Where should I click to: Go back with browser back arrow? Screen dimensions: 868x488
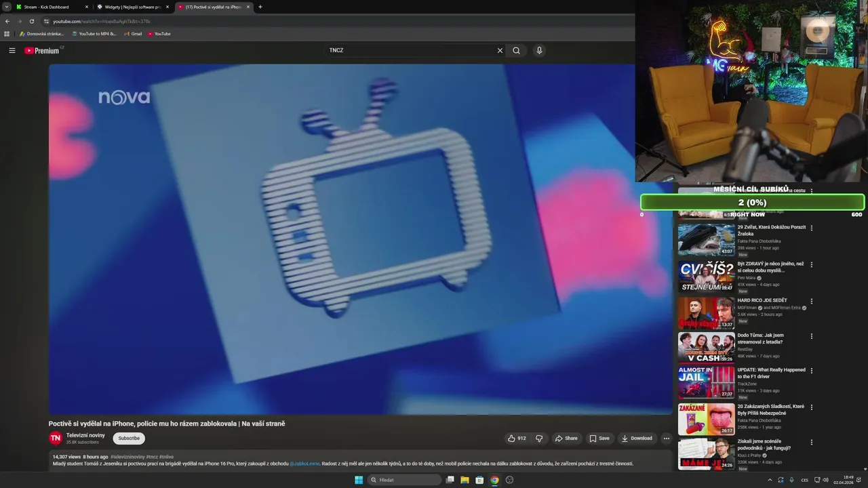coord(7,21)
